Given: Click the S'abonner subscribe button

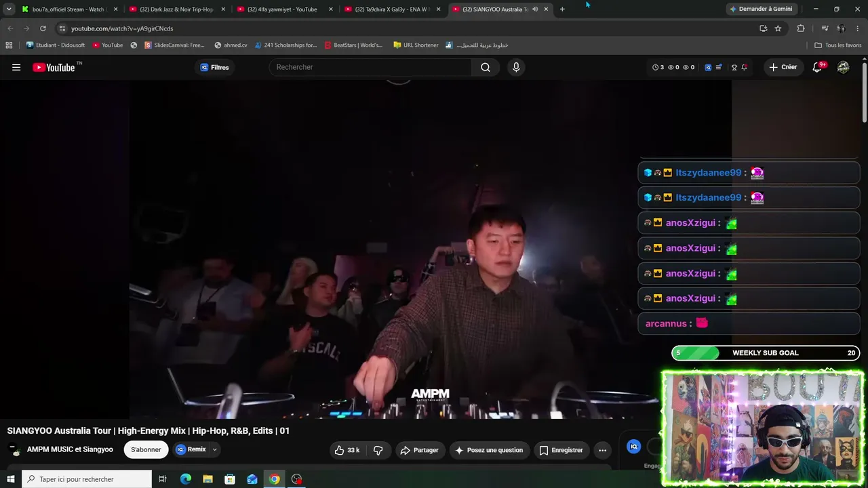Looking at the screenshot, I should click(146, 449).
